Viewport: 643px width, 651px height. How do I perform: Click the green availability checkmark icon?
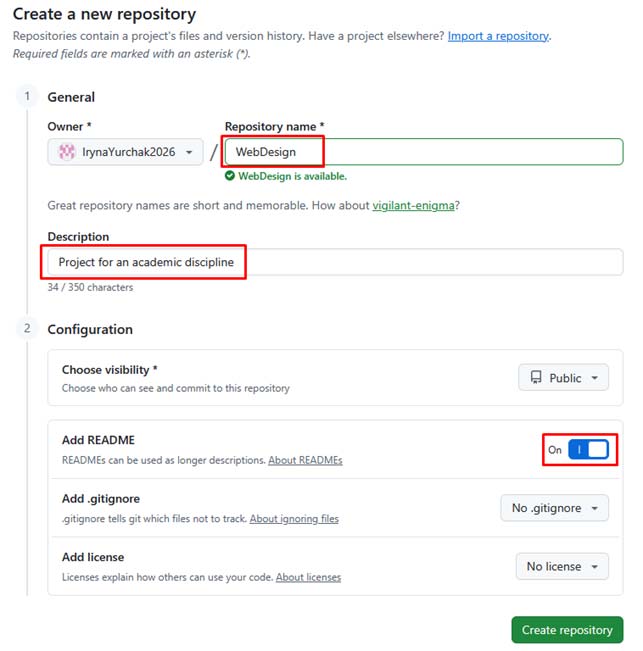pos(230,176)
